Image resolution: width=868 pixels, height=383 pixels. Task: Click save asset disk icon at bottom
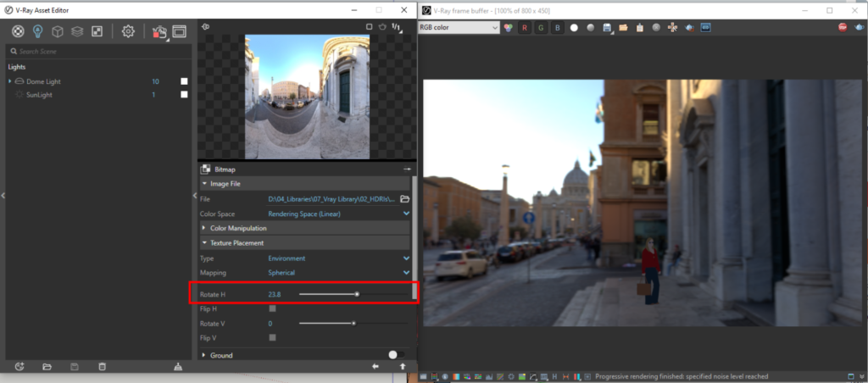tap(75, 366)
